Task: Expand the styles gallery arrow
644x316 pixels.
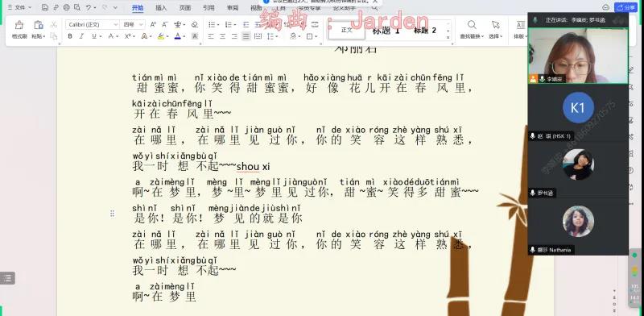Action: tap(448, 37)
